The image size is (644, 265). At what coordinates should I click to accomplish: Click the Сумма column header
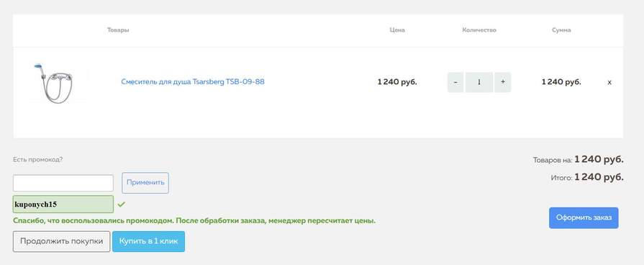coord(561,30)
